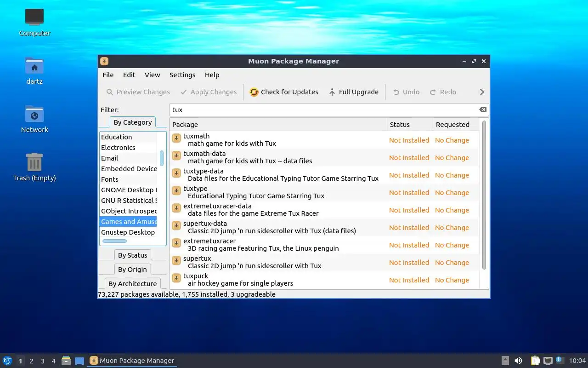Click the category list vertical scrollbar
This screenshot has width=588, height=368.
162,158
